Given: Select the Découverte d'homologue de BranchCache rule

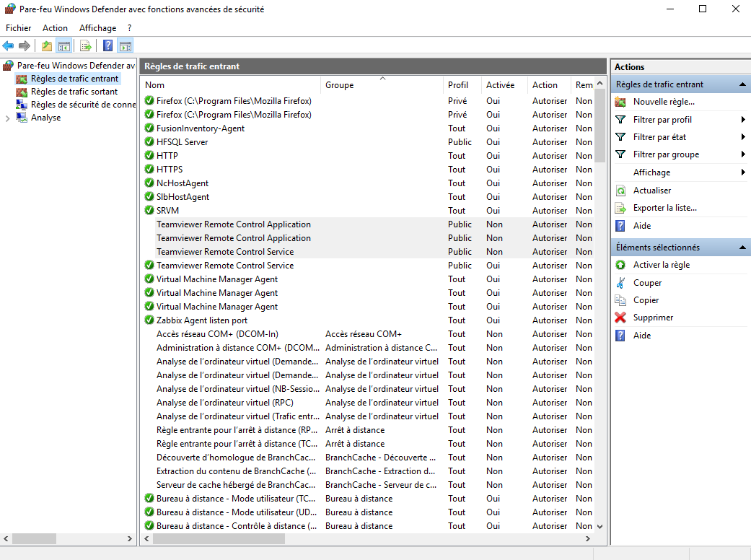Looking at the screenshot, I should coord(236,458).
